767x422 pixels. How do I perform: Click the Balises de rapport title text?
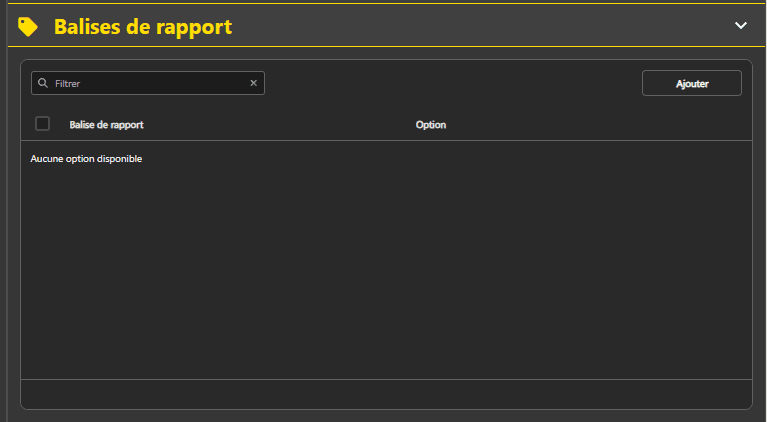point(143,27)
